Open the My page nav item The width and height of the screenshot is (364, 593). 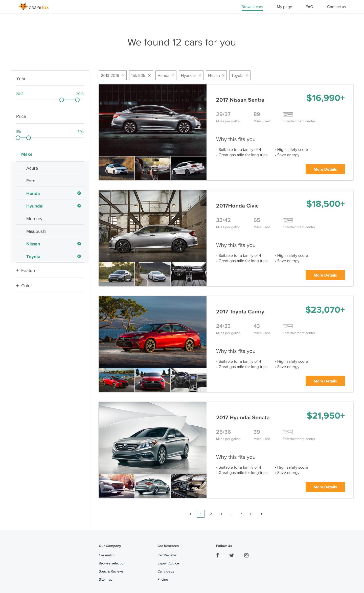click(284, 7)
